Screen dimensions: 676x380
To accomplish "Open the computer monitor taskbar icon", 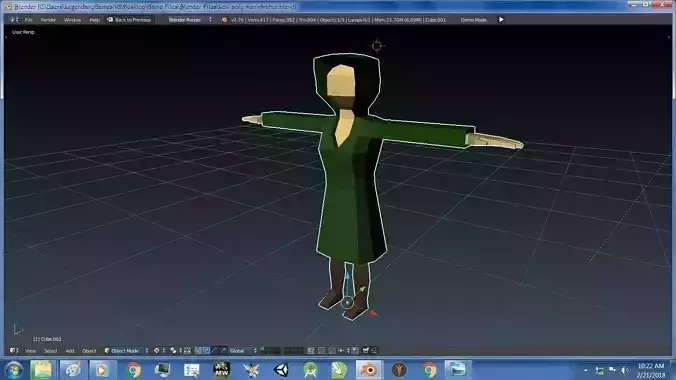I will point(162,370).
